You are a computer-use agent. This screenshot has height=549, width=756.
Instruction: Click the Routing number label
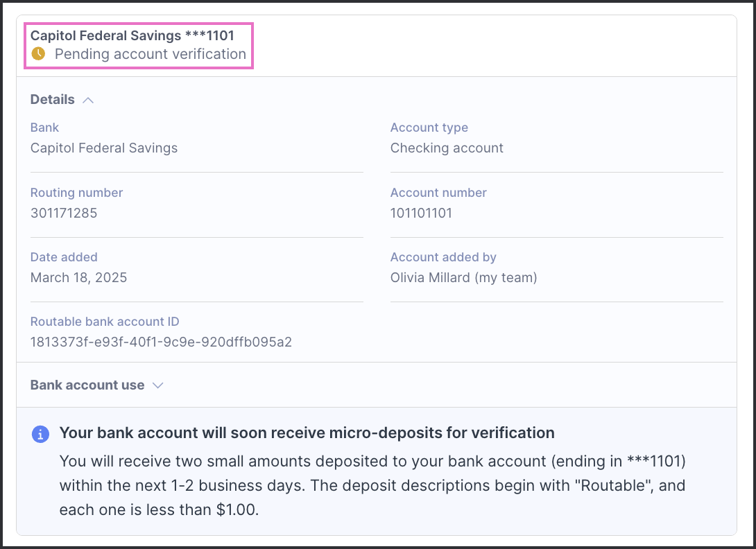pyautogui.click(x=76, y=192)
